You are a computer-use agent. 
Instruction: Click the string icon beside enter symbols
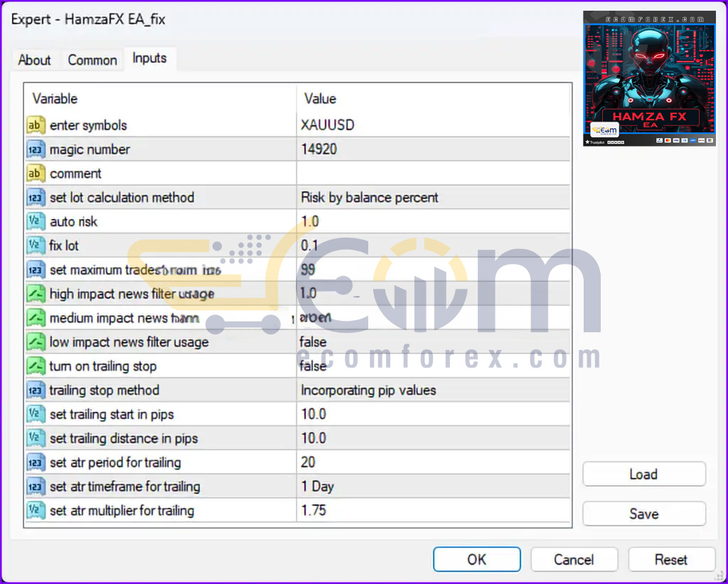pos(36,125)
